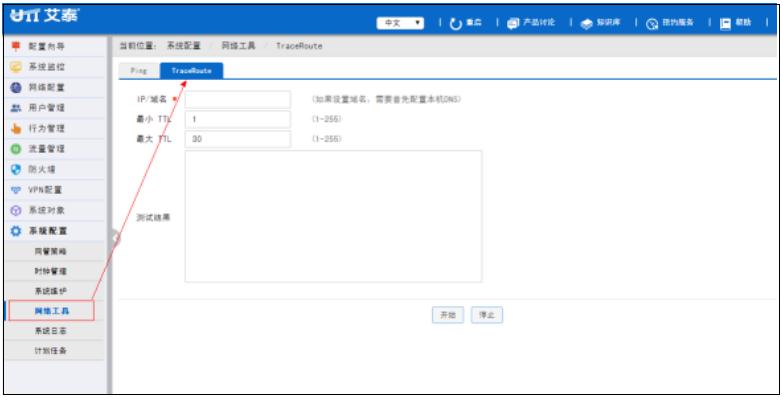Click 系统配置 in the breadcrumb
Viewport: 782px width, 397px height.
184,46
